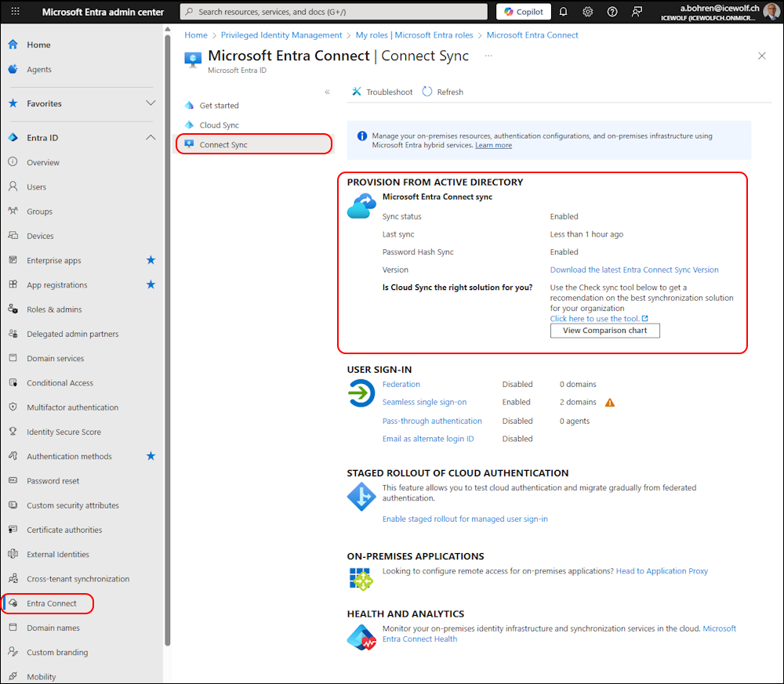Screen dimensions: 784x684
Task: Close the Connect Sync blade
Action: [761, 56]
